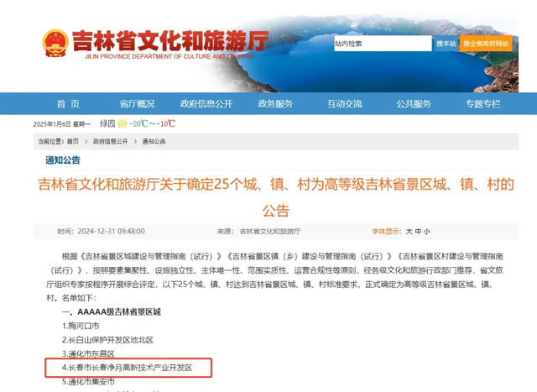Click the site search input field

coord(383,44)
